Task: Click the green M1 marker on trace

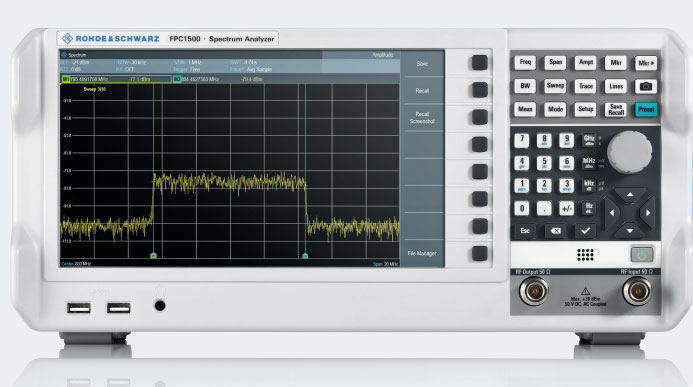Action: (153, 255)
